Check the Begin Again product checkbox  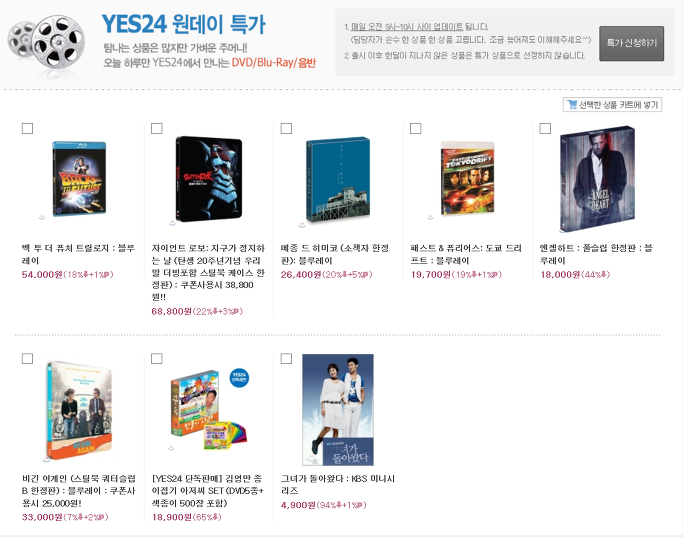point(27,358)
